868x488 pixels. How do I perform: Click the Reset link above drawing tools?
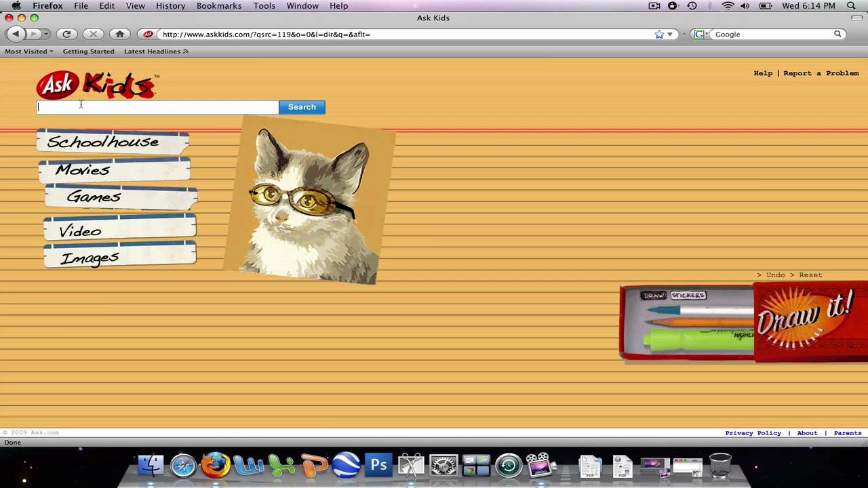[810, 275]
